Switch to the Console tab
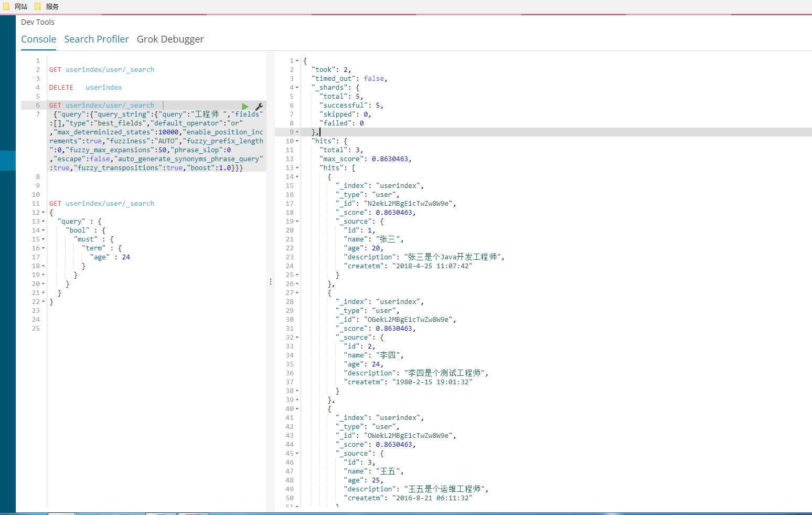The image size is (812, 515). [x=38, y=39]
